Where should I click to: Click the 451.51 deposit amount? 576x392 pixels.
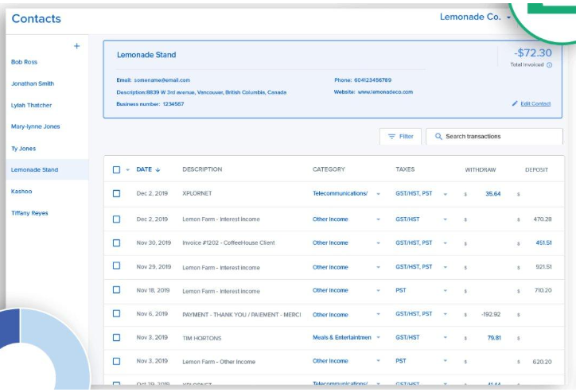(x=543, y=243)
